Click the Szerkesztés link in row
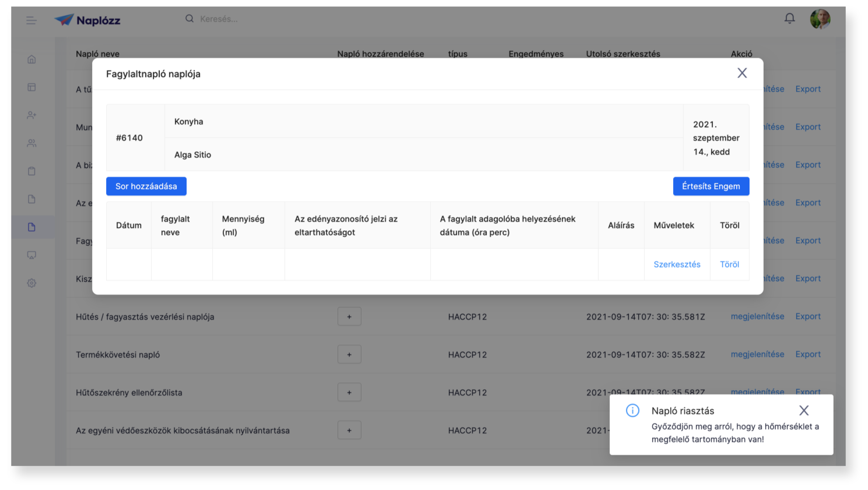 (x=677, y=264)
